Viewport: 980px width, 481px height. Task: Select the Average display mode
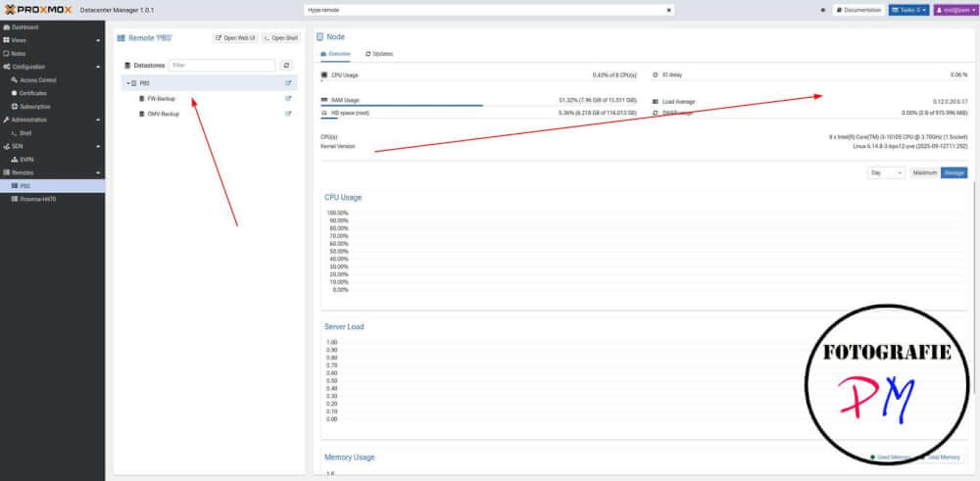click(955, 173)
